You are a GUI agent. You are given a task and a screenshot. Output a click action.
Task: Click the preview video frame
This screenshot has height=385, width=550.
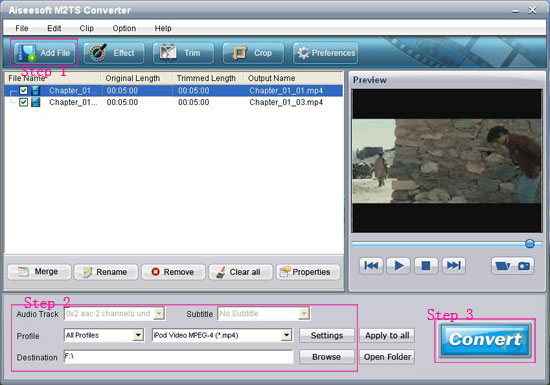click(x=447, y=161)
